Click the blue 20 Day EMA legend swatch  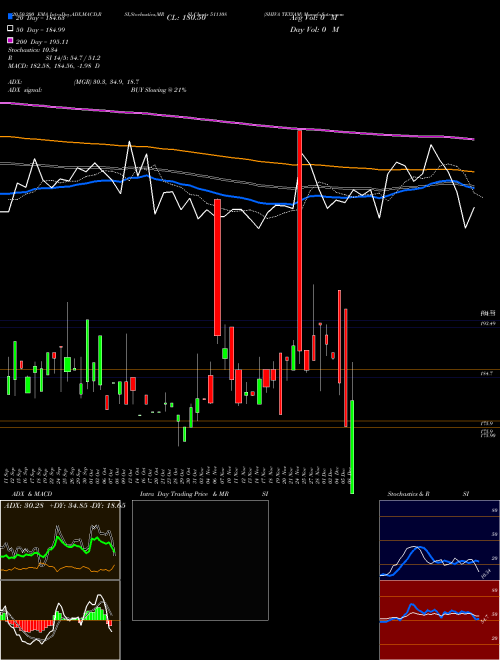(11, 16)
